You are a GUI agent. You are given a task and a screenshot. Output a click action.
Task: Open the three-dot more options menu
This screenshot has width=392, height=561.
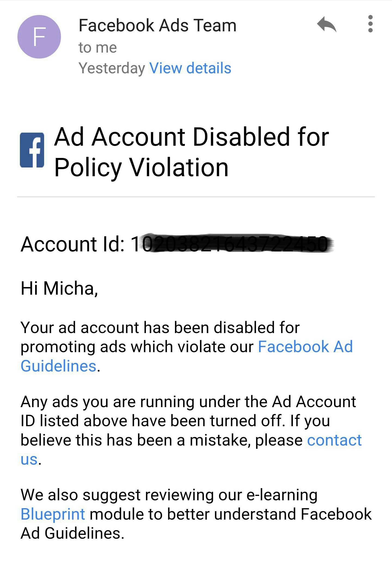(370, 24)
